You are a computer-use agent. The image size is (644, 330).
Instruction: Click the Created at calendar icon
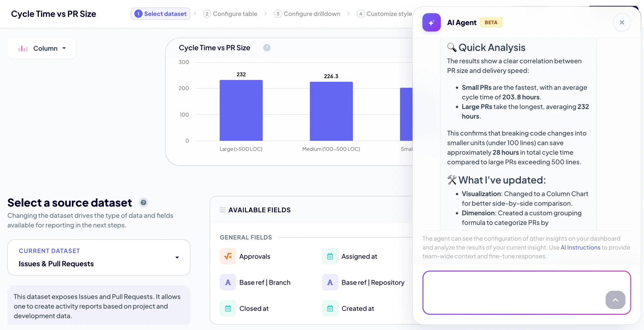point(330,308)
